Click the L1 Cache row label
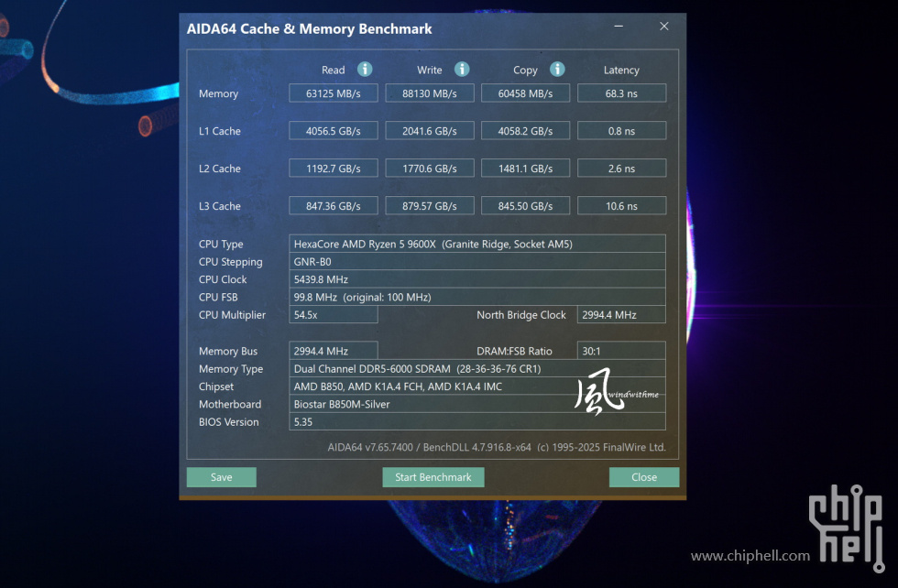 (220, 131)
